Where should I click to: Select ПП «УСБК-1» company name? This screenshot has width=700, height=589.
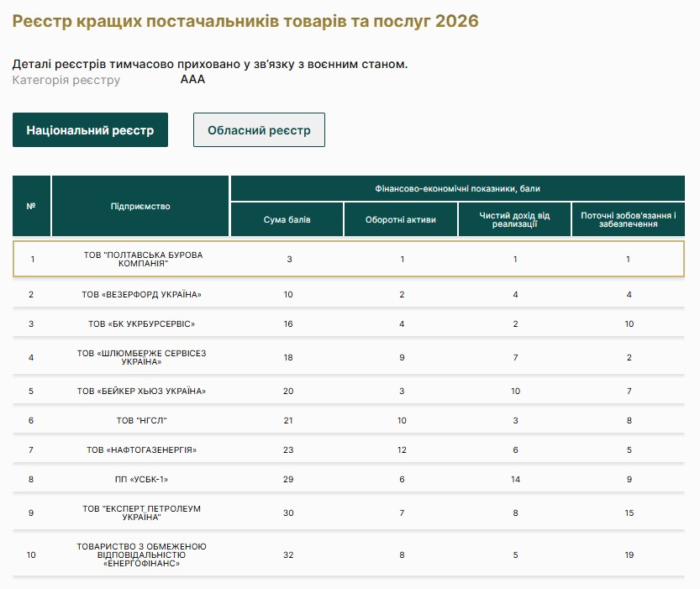tap(141, 479)
